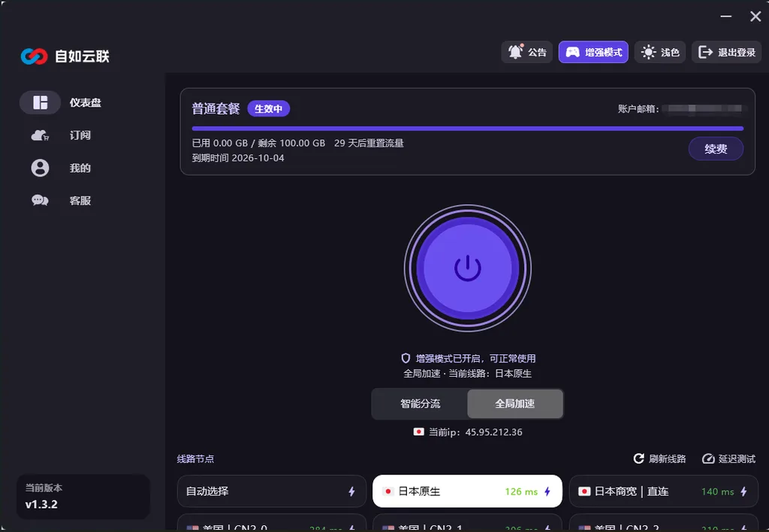Viewport: 769px width, 532px height.
Task: Click the lightning icon on 日本原生
Action: [547, 491]
